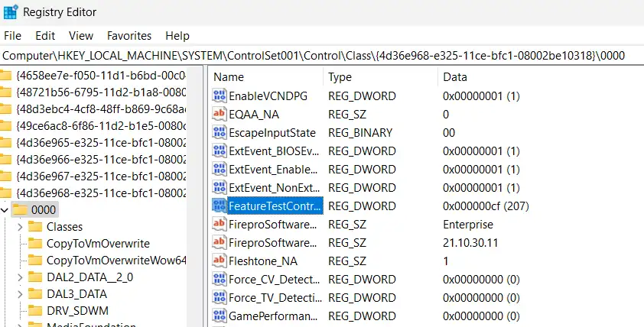
Task: Select the Fleshtone_NA value name
Action: tap(263, 261)
